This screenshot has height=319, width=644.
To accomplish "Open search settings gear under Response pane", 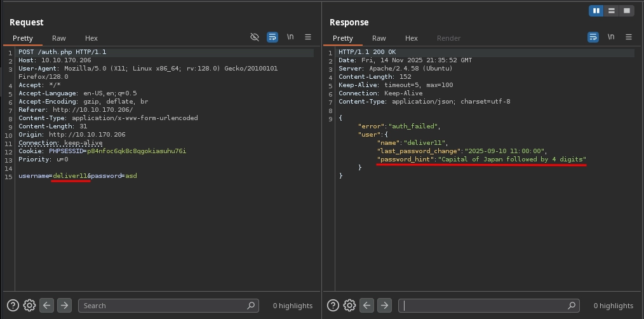I will [x=349, y=306].
